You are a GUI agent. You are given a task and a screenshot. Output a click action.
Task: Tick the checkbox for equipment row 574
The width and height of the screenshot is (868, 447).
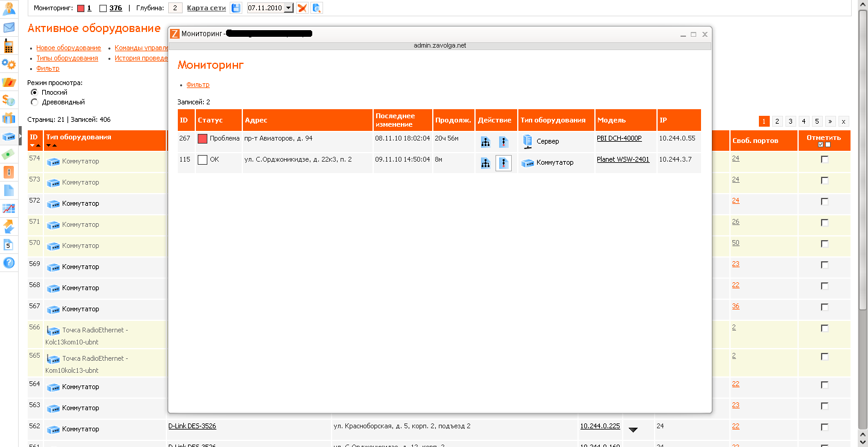[x=825, y=159]
